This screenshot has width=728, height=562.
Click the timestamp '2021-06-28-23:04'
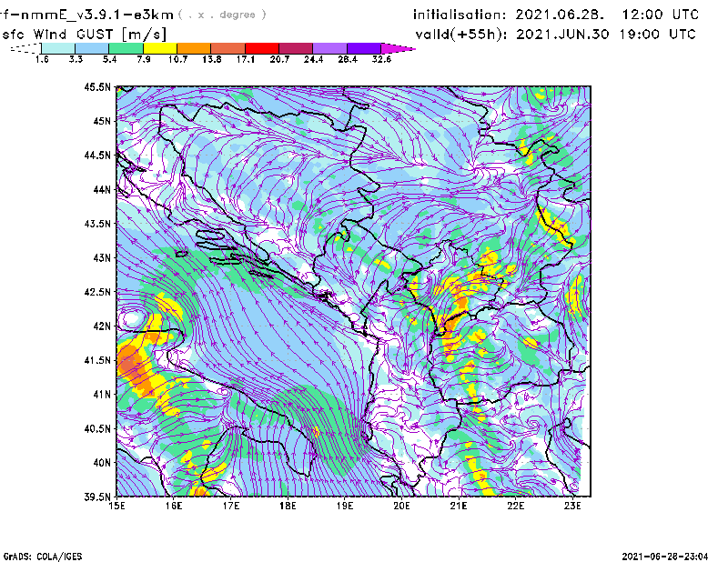[x=665, y=557]
